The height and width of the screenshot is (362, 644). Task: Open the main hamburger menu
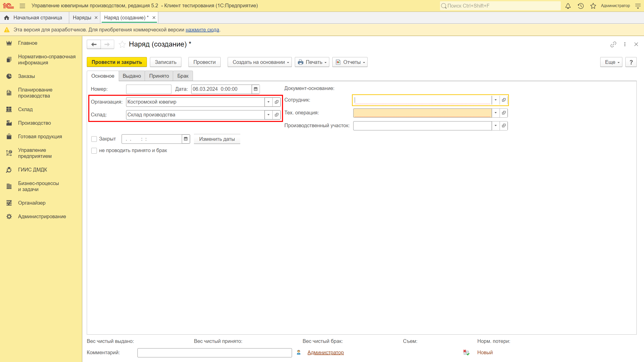coord(22,6)
